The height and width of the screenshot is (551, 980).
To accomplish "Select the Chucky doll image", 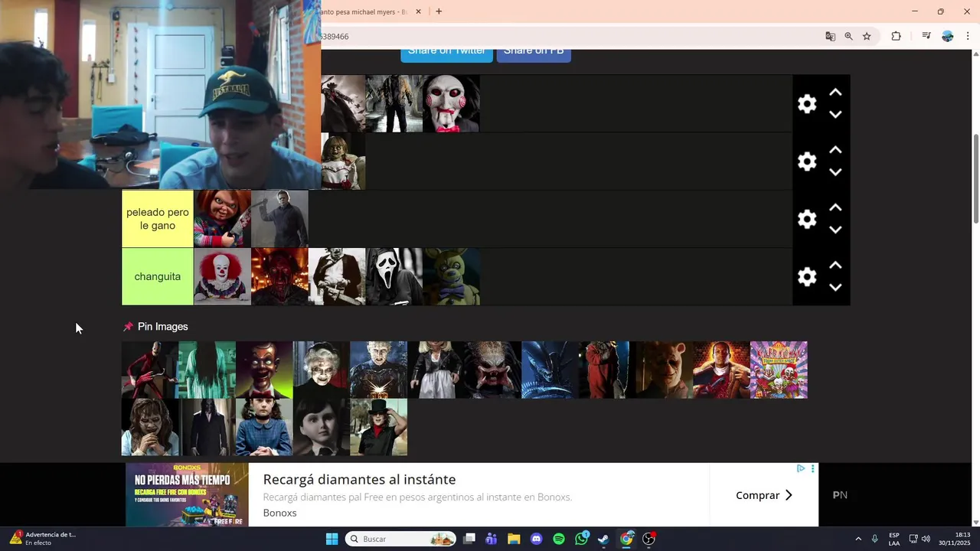I will [222, 219].
